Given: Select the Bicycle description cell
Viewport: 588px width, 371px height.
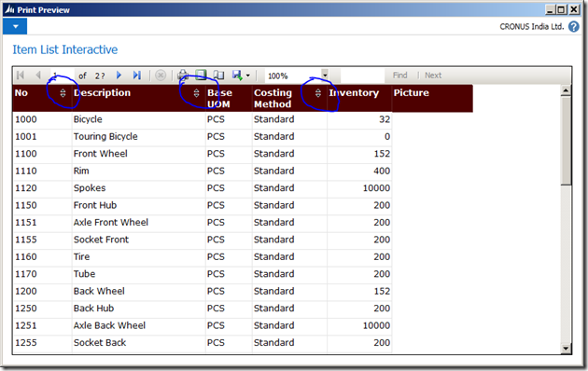Looking at the screenshot, I should [139, 120].
